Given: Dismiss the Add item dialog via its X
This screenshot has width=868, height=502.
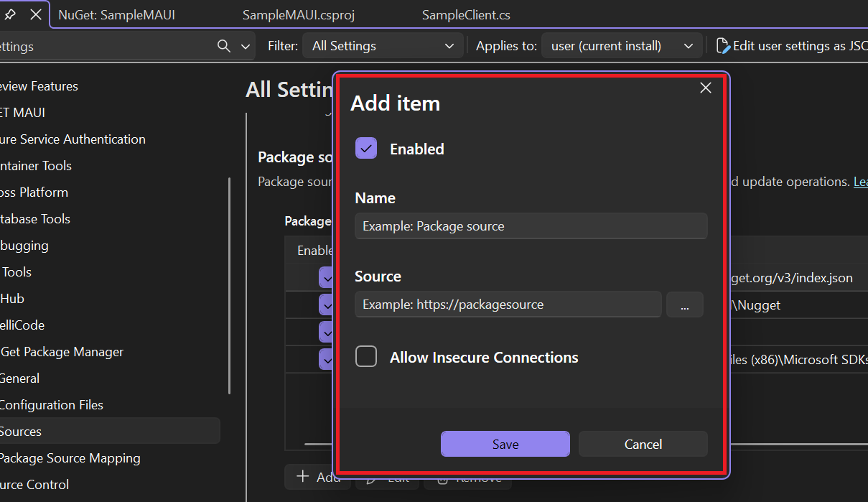Looking at the screenshot, I should (705, 88).
